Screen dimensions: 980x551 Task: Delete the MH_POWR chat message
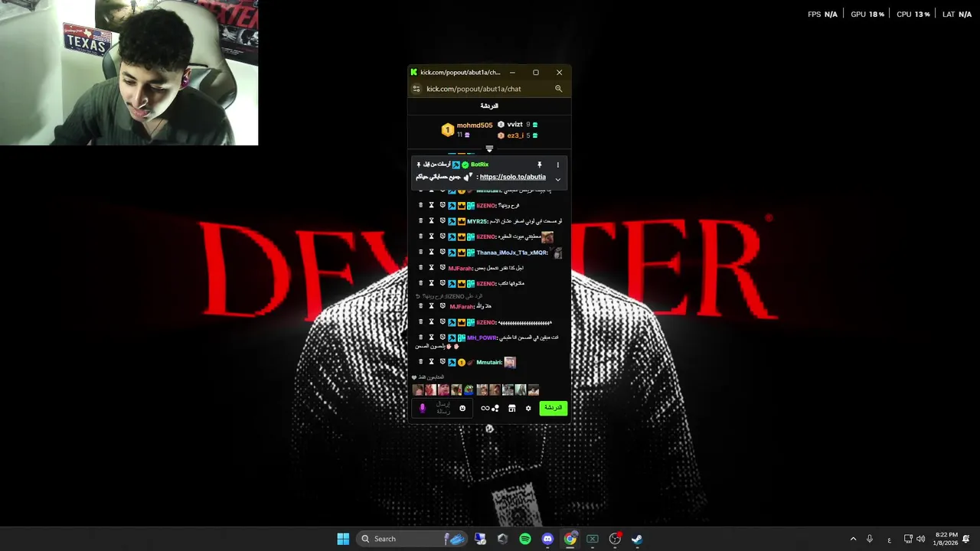pyautogui.click(x=420, y=337)
